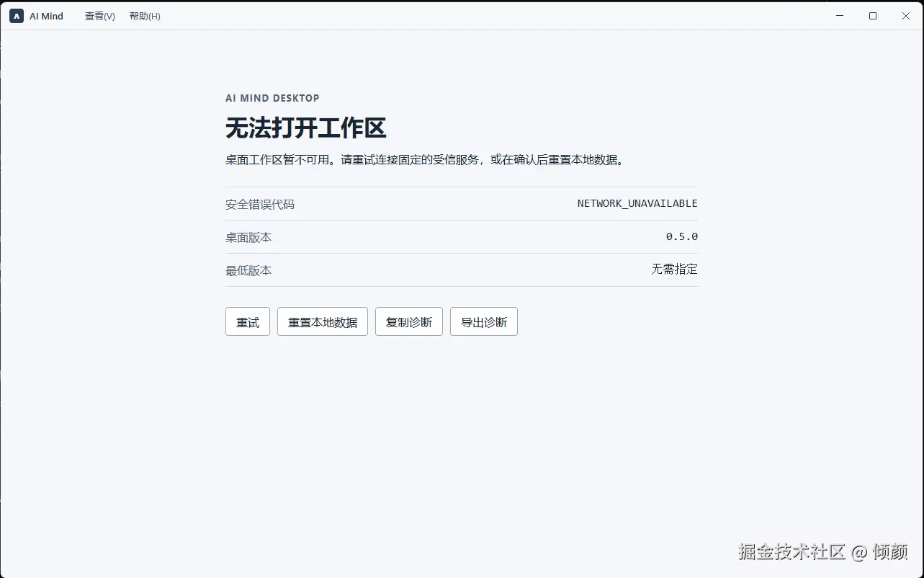Export diagnostics with the 导出诊断 button

484,321
